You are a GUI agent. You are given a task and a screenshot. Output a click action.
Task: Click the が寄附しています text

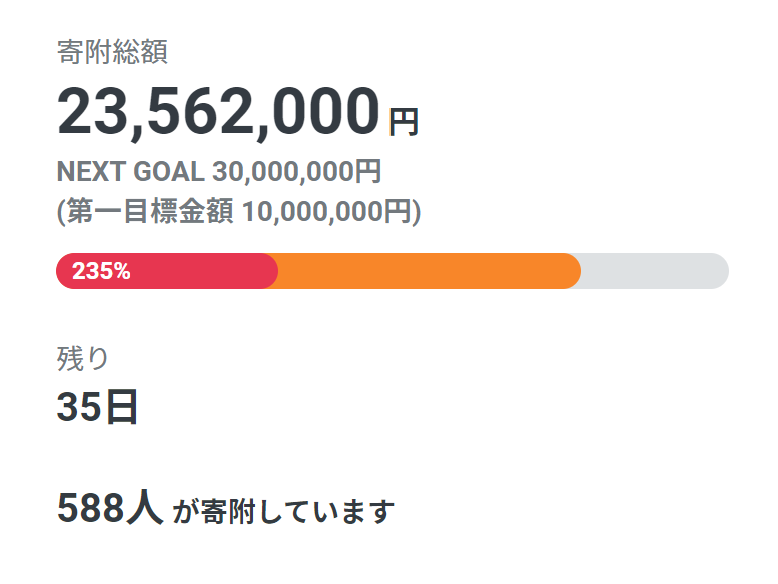[x=284, y=513]
